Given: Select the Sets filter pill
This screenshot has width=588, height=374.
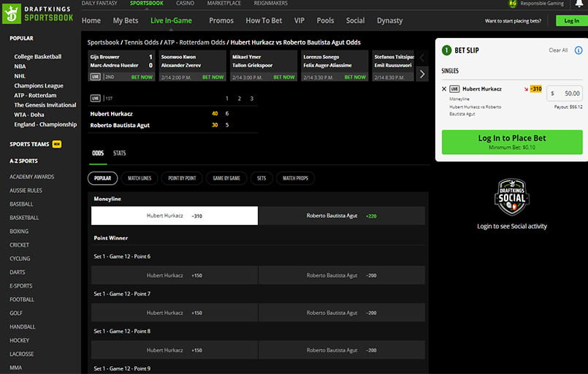Looking at the screenshot, I should point(261,178).
